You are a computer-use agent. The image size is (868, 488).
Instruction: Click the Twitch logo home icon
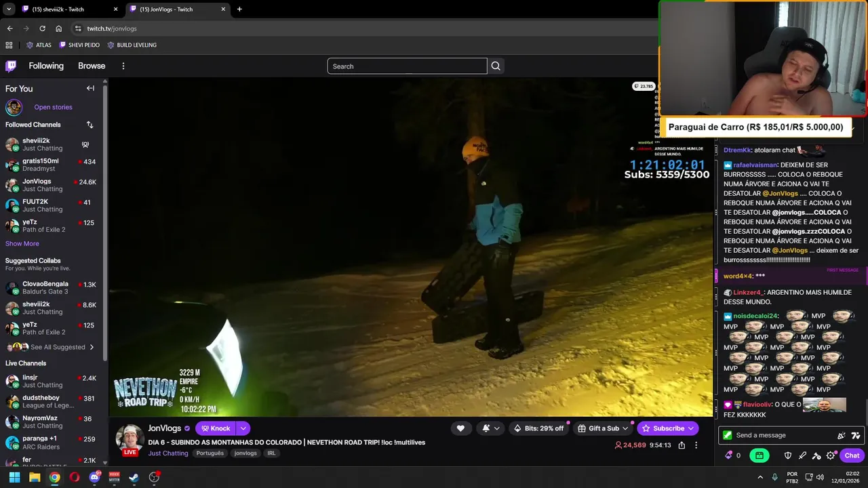pyautogui.click(x=11, y=66)
